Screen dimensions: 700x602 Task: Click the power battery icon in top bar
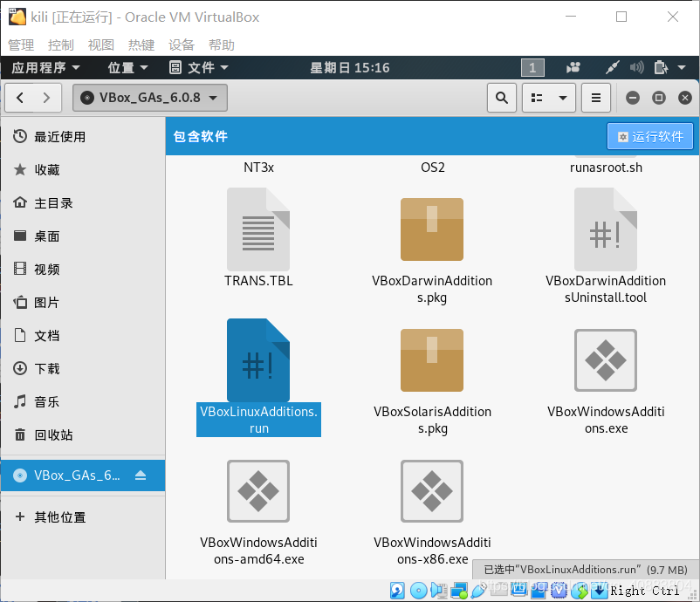661,68
